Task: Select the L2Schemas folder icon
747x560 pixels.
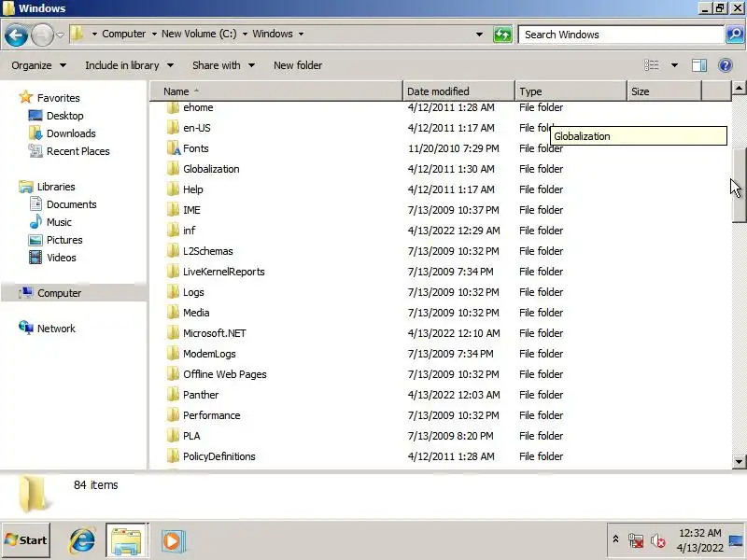Action: tap(173, 250)
